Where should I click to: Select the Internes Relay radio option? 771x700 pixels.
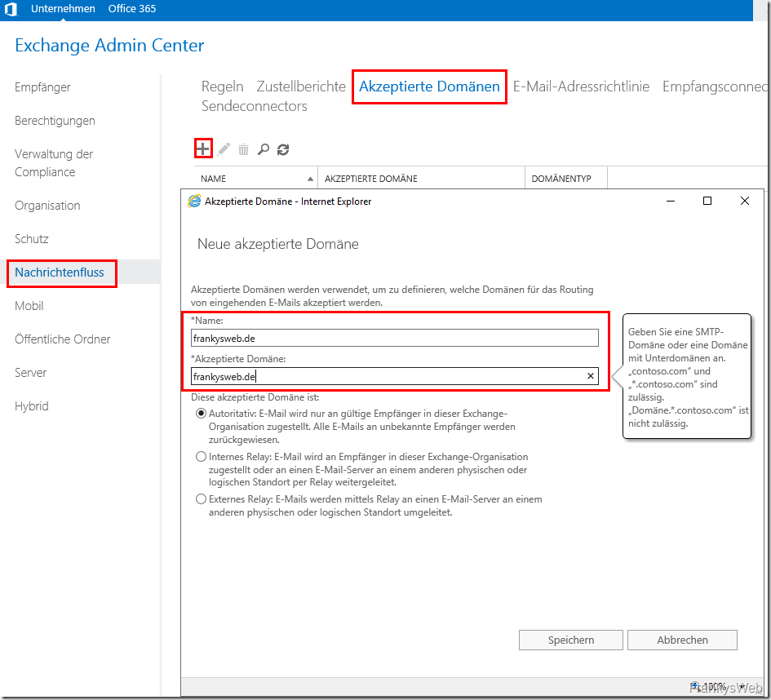coord(202,457)
